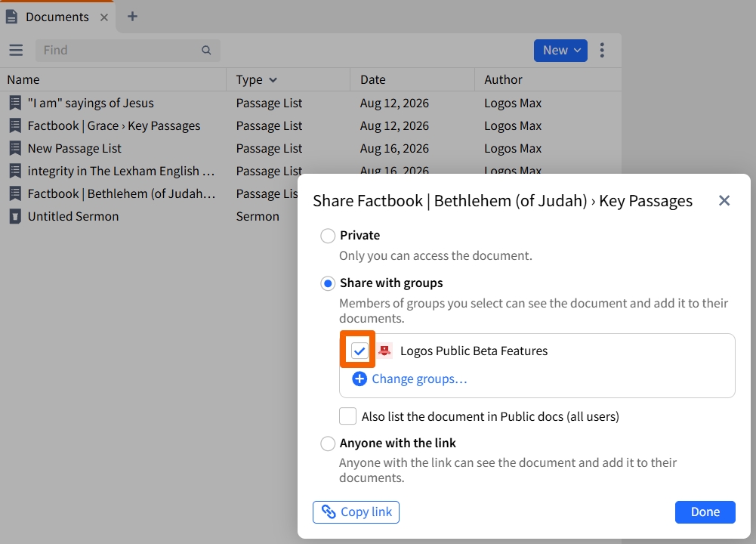756x544 pixels.
Task: Open the hamburger panel menu icon
Action: [16, 50]
